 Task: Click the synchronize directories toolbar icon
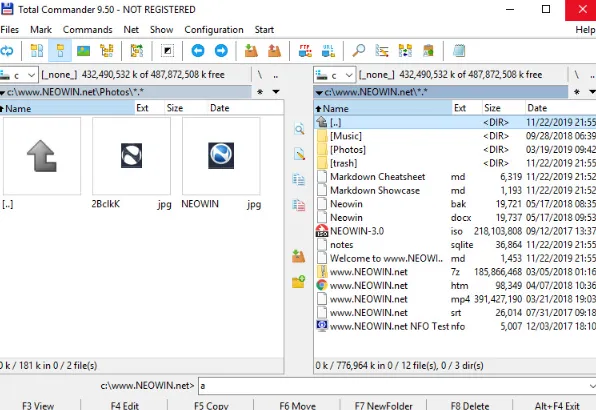point(405,51)
